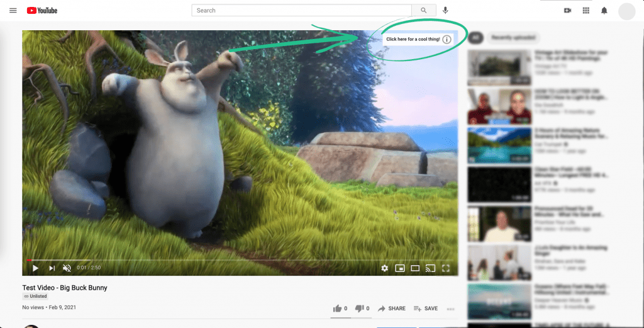Viewport: 644px width, 328px height.
Task: Click the info card circled i icon
Action: click(x=447, y=40)
